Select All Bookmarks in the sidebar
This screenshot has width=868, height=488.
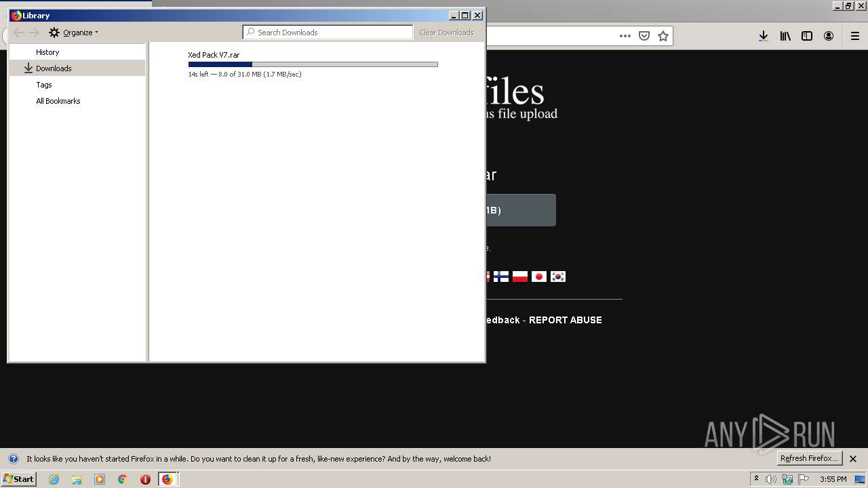(x=58, y=101)
